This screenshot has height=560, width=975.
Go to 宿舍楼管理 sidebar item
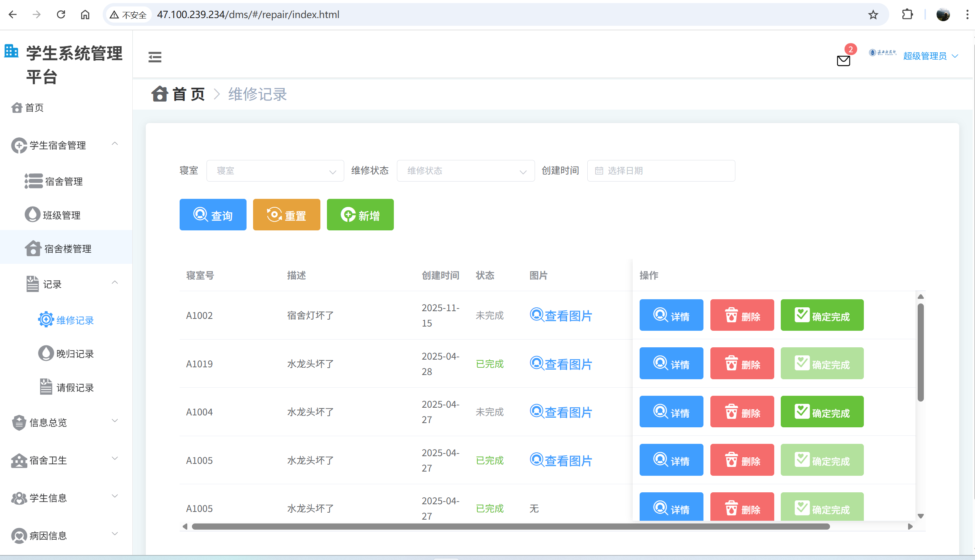(68, 249)
